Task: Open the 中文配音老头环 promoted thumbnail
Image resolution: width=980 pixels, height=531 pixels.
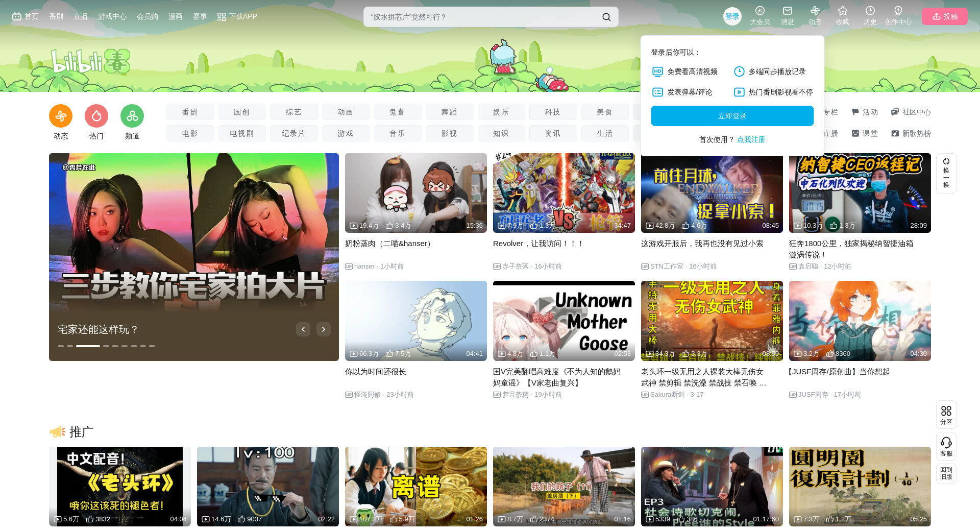Action: 120,487
